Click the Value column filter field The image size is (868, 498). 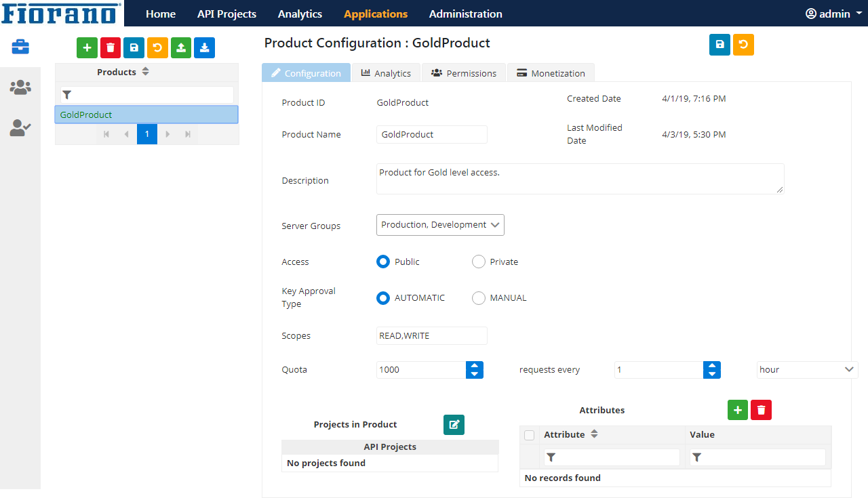point(757,457)
